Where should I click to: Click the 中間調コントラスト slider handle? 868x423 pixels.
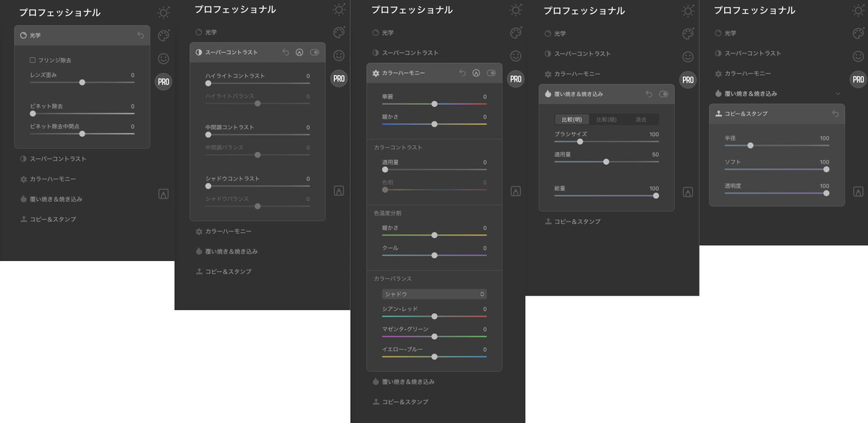208,134
